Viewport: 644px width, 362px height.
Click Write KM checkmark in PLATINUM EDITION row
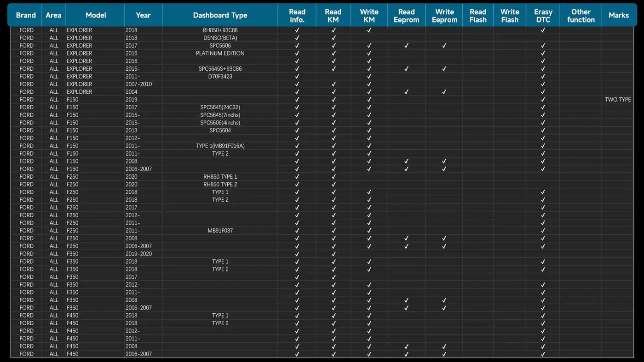coord(369,53)
